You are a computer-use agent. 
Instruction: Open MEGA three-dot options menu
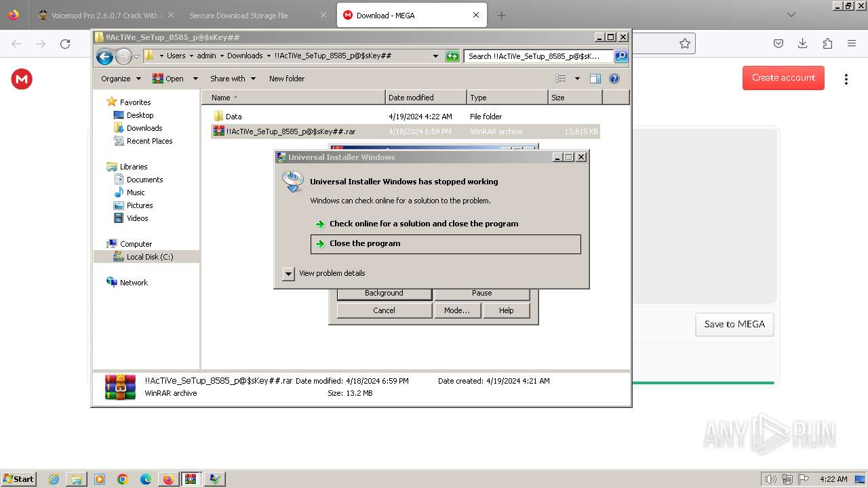pos(846,79)
